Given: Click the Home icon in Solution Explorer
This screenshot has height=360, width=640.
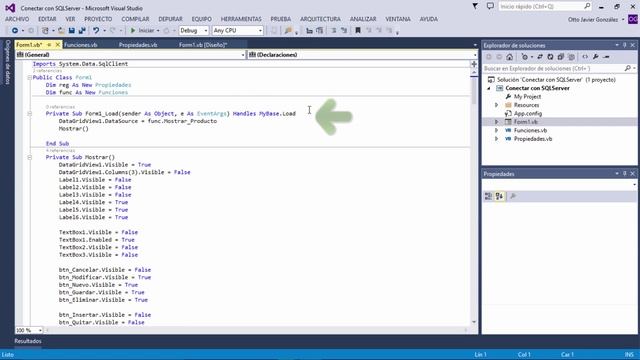Looking at the screenshot, I should click(509, 57).
